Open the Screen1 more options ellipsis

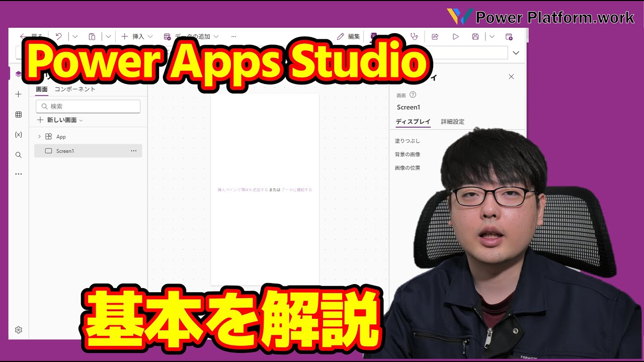pos(134,151)
